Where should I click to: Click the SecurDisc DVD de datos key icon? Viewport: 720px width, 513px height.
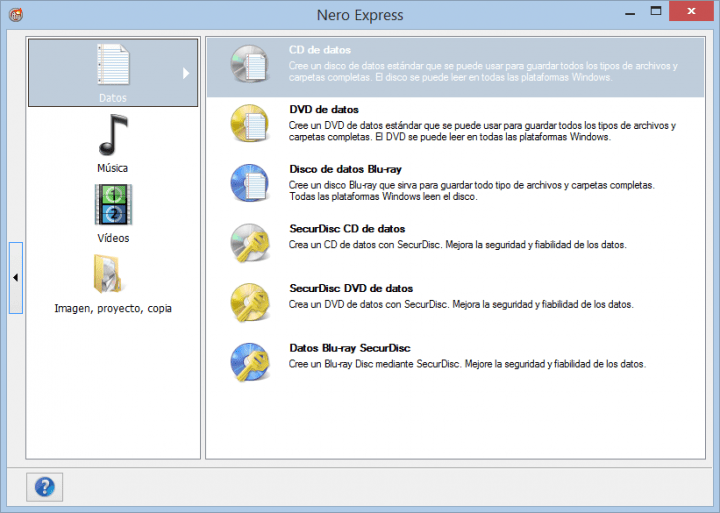[x=249, y=302]
